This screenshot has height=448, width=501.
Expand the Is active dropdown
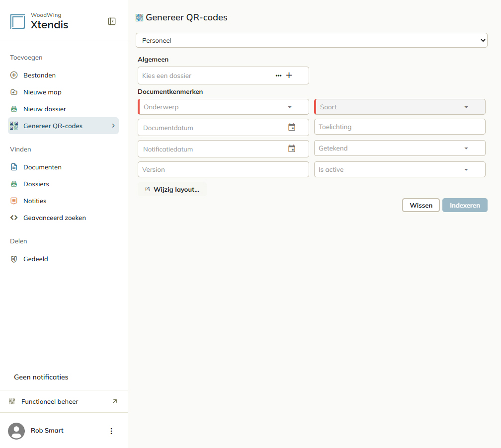point(466,169)
